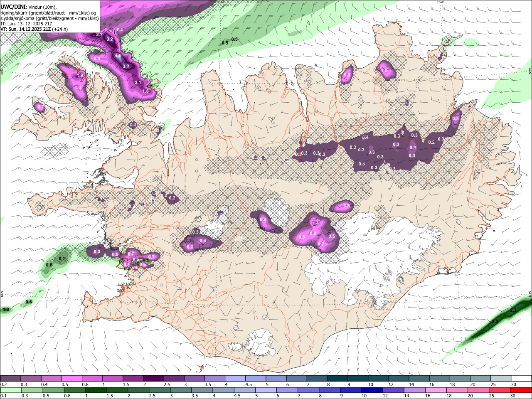Pick the dark green lower legend swatch at 1

pos(96,390)
